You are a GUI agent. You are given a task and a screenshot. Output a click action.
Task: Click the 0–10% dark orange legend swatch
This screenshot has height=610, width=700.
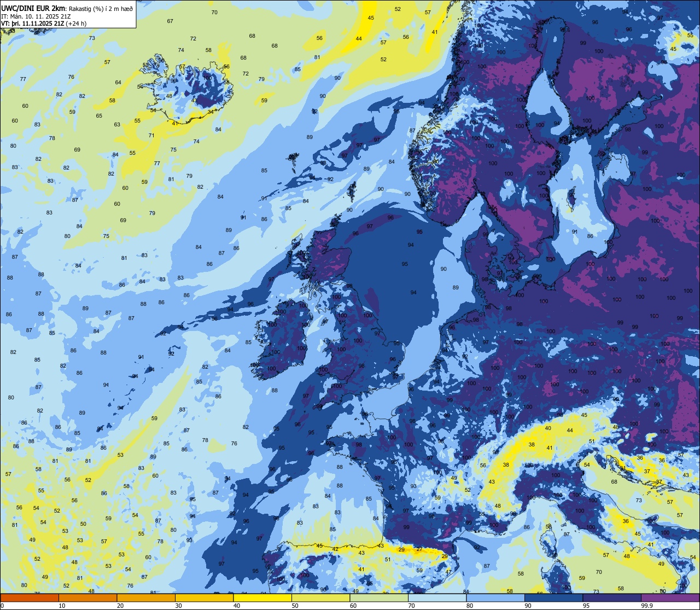pyautogui.click(x=30, y=597)
